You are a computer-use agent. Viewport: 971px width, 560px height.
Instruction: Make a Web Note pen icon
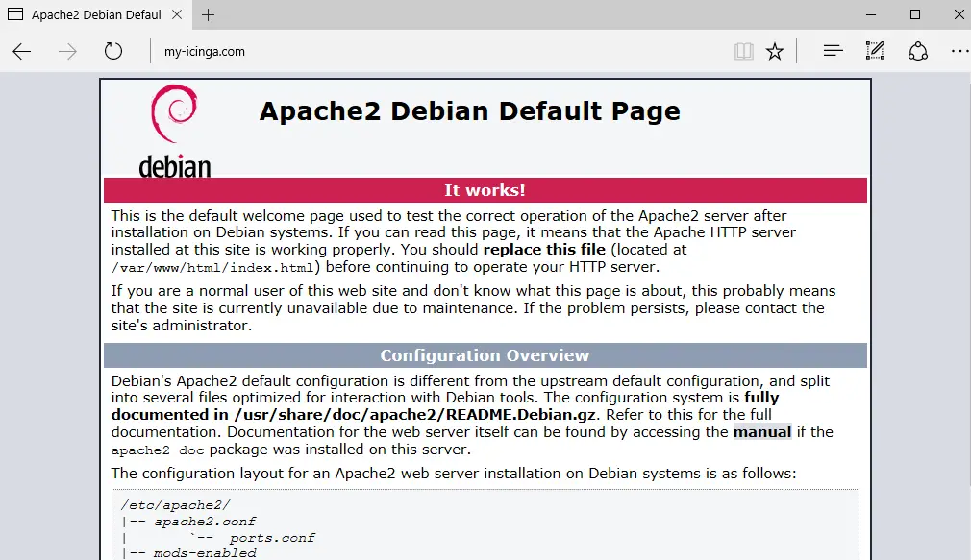coord(875,51)
